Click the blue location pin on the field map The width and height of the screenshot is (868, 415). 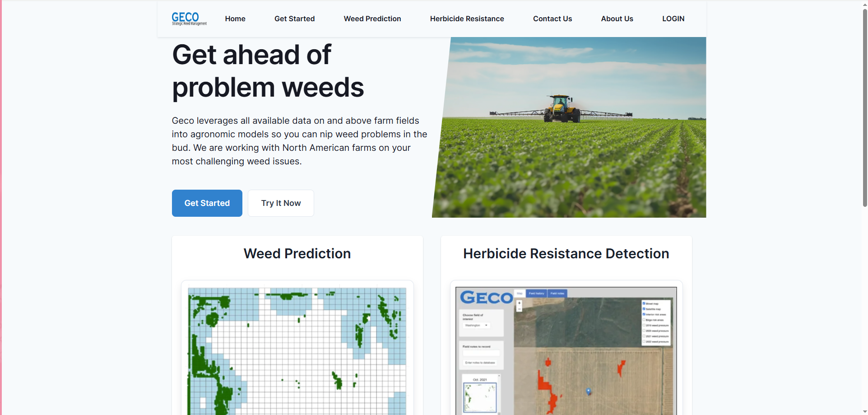click(588, 391)
